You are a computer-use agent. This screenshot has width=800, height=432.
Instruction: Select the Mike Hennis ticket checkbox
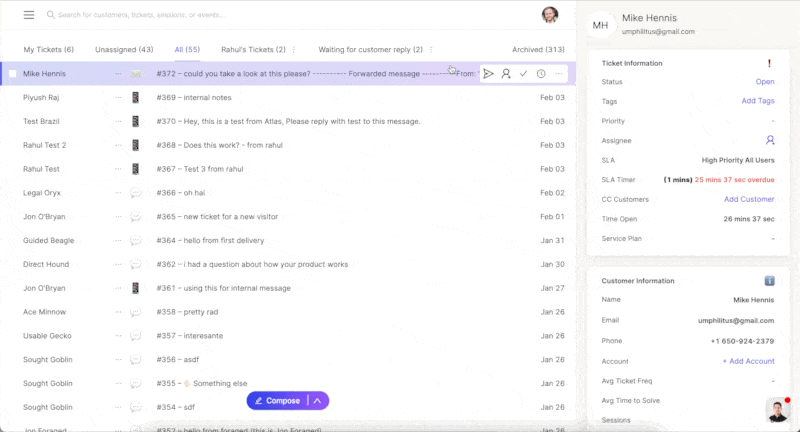tap(13, 73)
